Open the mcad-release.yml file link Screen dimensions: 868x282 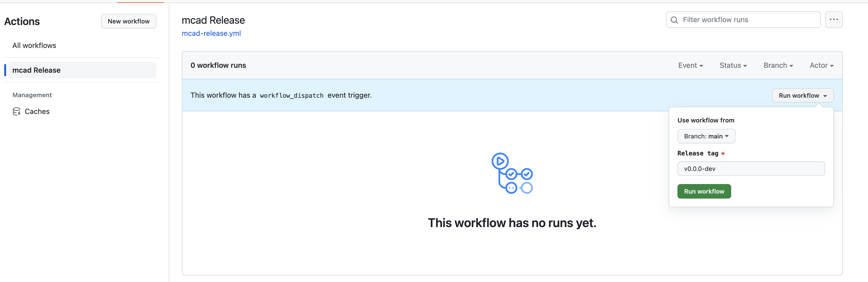coord(211,33)
